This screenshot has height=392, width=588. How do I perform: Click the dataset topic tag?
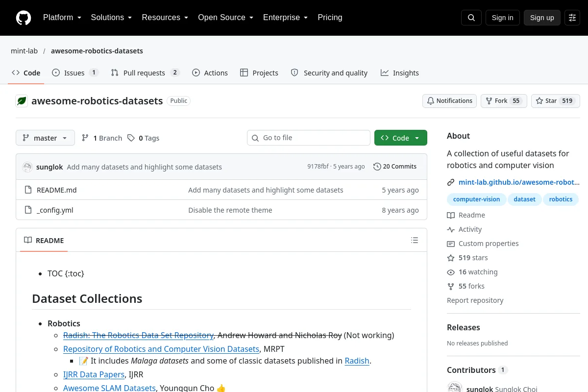[525, 199]
